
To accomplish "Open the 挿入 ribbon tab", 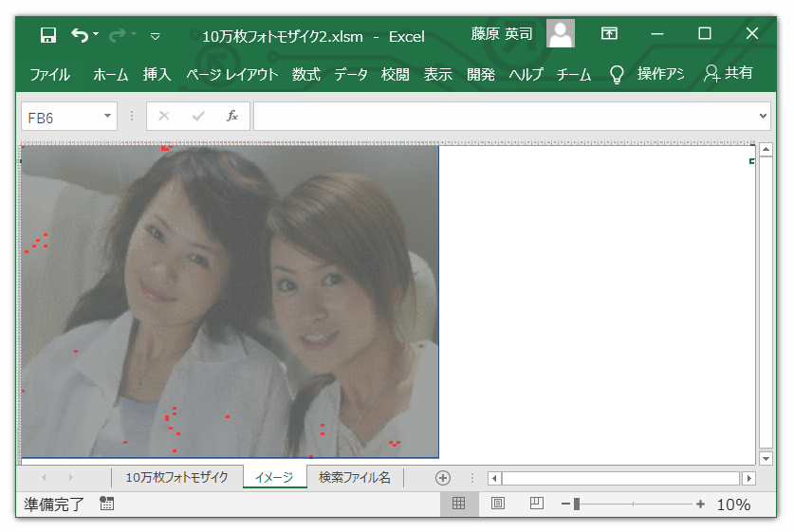I will [x=157, y=74].
